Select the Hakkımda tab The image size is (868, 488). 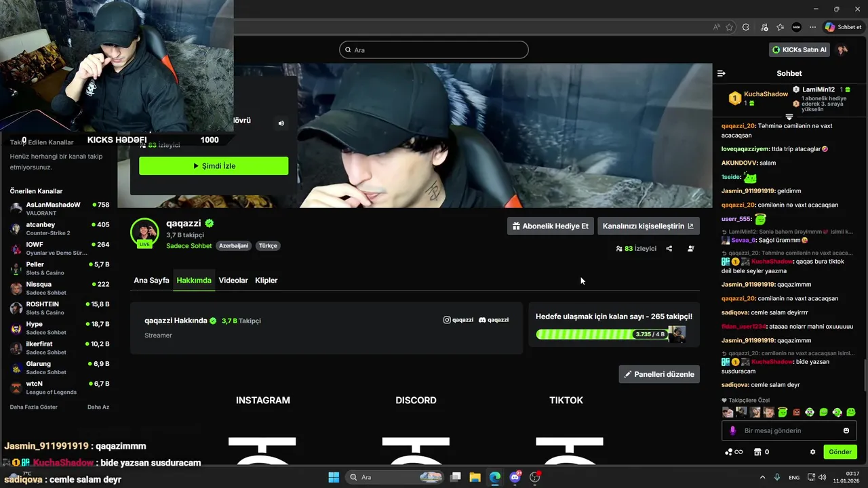[194, 280]
